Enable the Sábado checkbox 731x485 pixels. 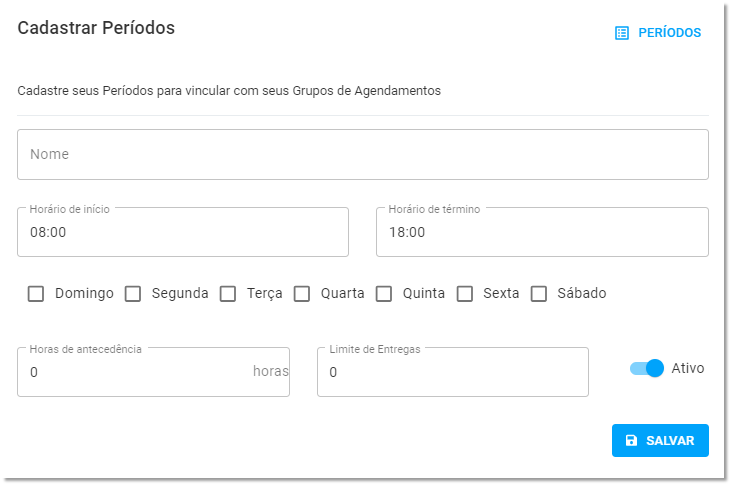539,294
